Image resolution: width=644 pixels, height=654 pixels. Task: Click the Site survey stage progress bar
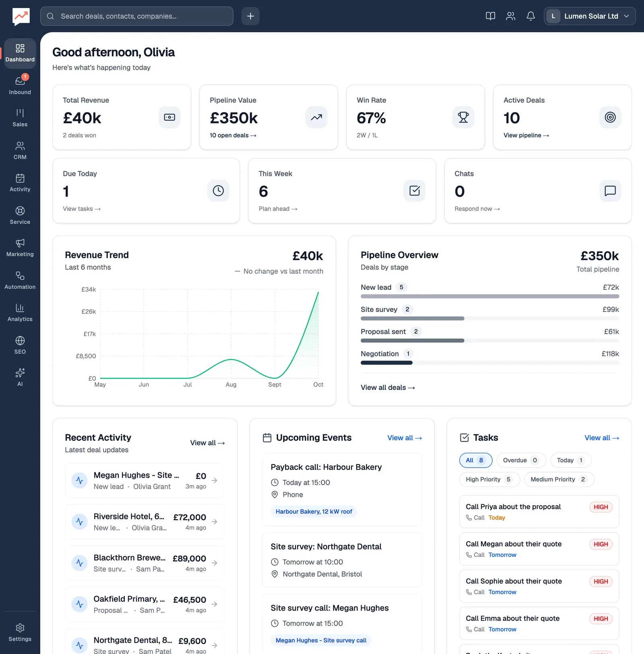490,318
